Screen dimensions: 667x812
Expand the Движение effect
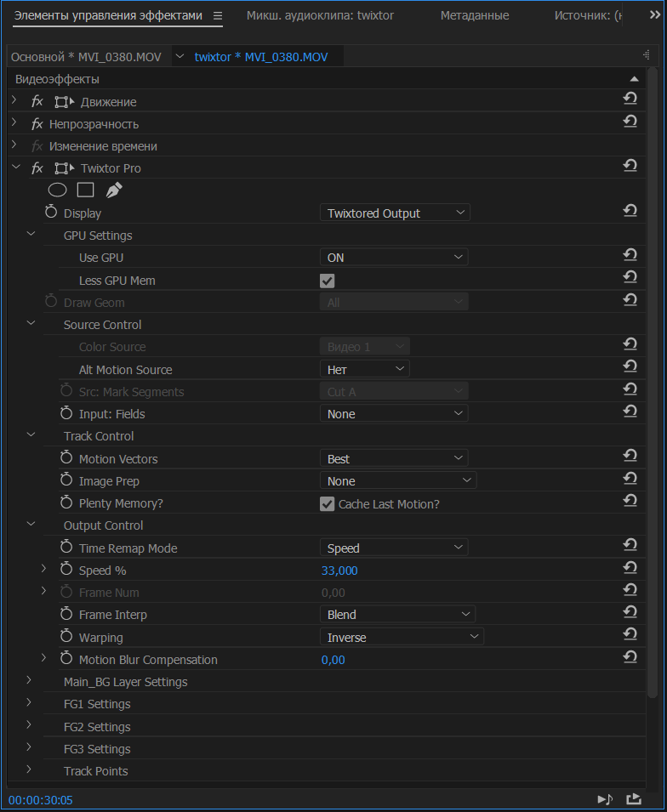click(14, 100)
